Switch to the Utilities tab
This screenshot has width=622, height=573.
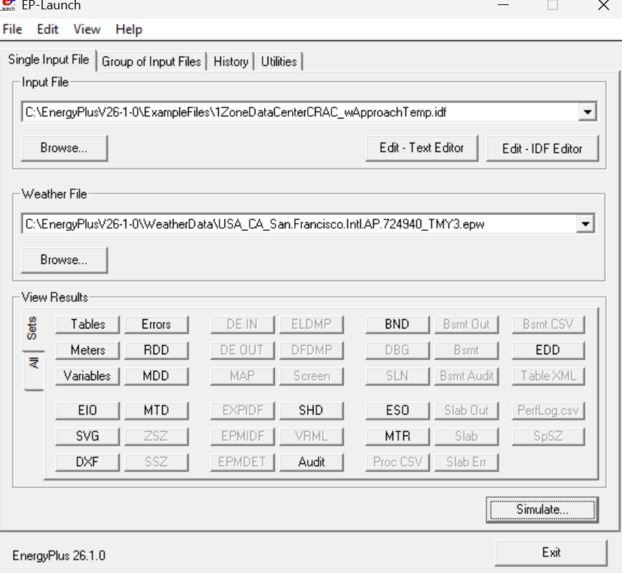279,62
